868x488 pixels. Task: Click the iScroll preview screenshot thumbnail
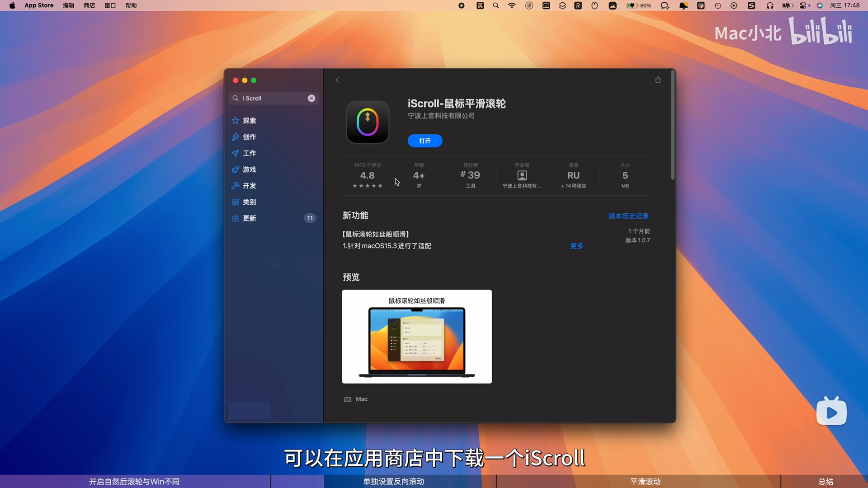(416, 337)
